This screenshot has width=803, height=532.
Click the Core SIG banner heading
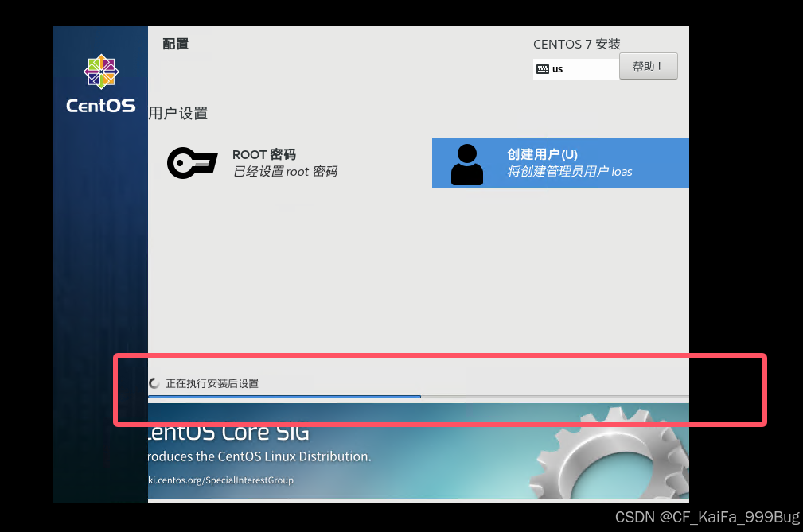pos(228,433)
